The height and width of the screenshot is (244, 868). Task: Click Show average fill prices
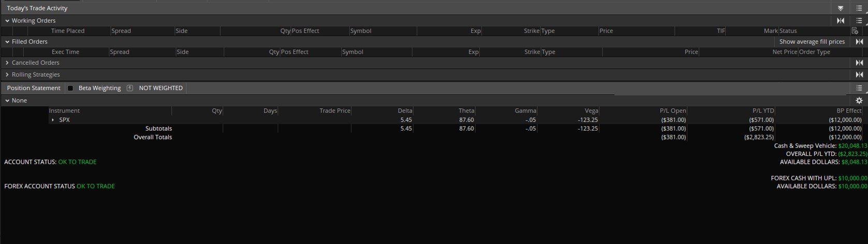tap(812, 41)
